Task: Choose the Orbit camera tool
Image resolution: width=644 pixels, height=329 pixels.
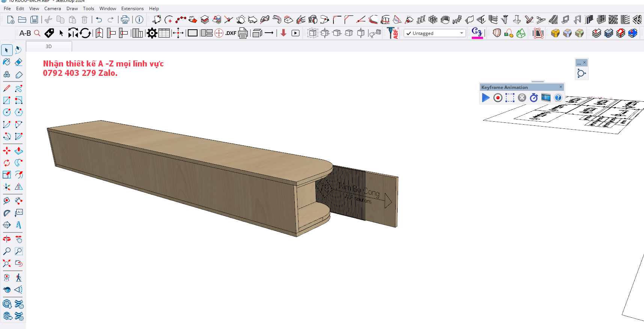Action: coord(7,239)
